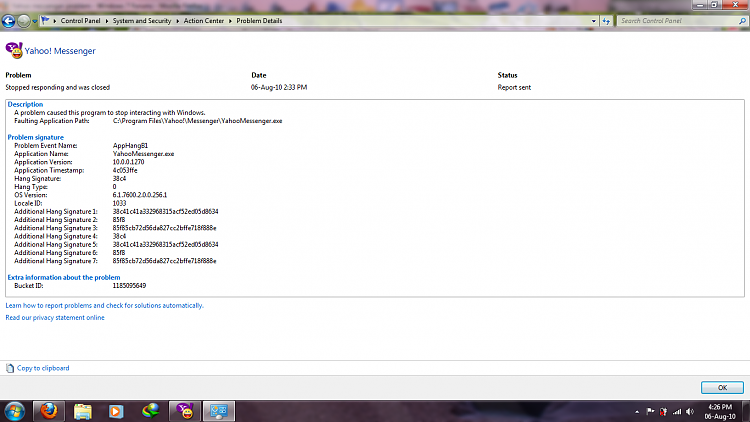Expand the chevron after Action Center breadcrumb
This screenshot has width=750, height=422.
[x=230, y=21]
